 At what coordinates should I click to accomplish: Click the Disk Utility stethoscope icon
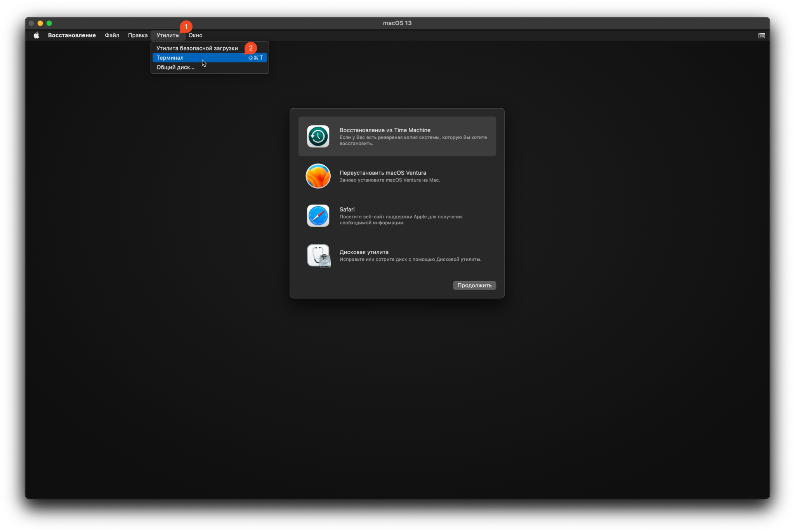(x=319, y=256)
